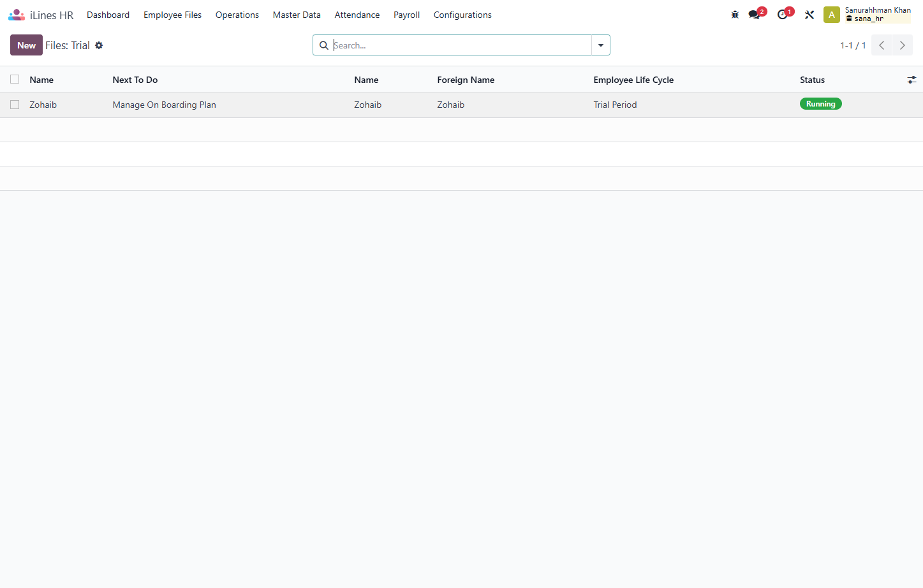Sort by Status column header
The height and width of the screenshot is (588, 923).
pyautogui.click(x=812, y=80)
